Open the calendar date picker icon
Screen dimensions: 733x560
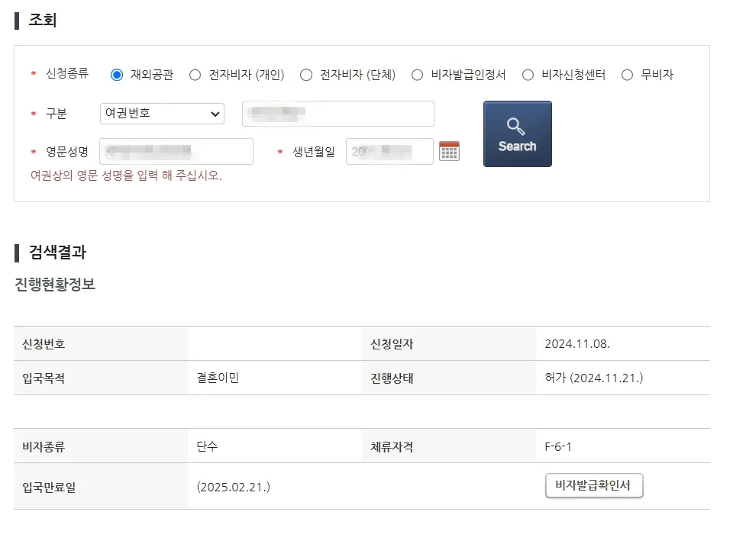(449, 151)
